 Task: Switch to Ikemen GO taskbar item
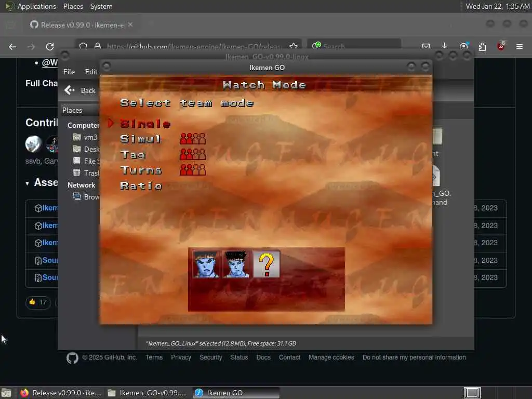pos(236,393)
